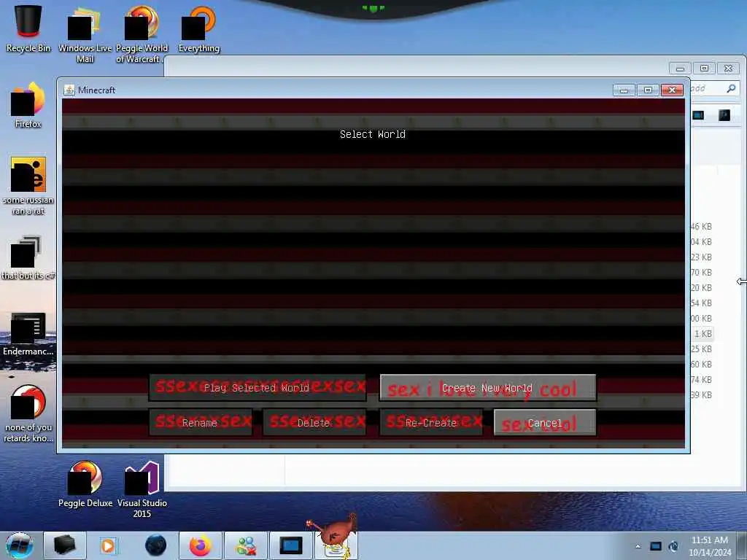Select the Windows Live Mail desktop shortcut

point(85,34)
